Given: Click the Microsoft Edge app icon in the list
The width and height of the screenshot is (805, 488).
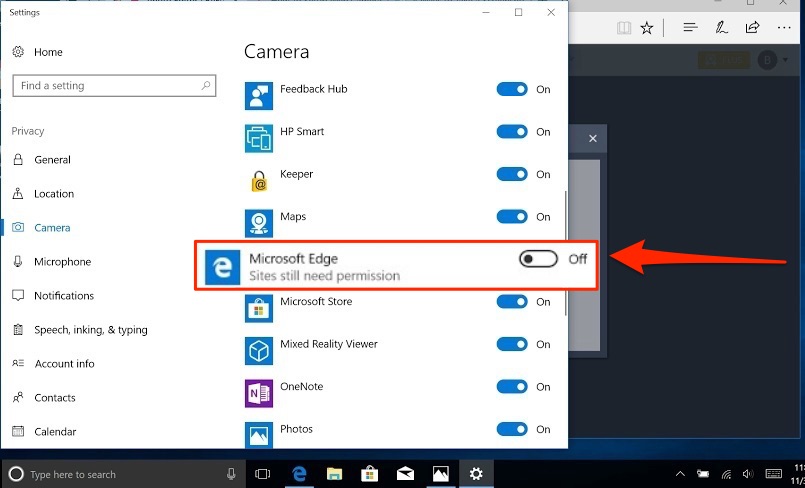Looking at the screenshot, I should pyautogui.click(x=222, y=267).
